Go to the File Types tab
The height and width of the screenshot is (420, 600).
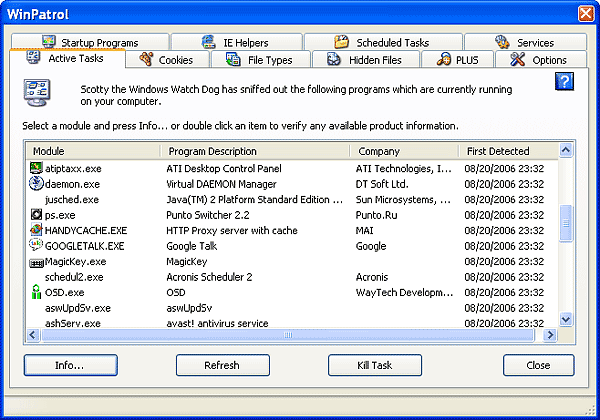point(260,60)
